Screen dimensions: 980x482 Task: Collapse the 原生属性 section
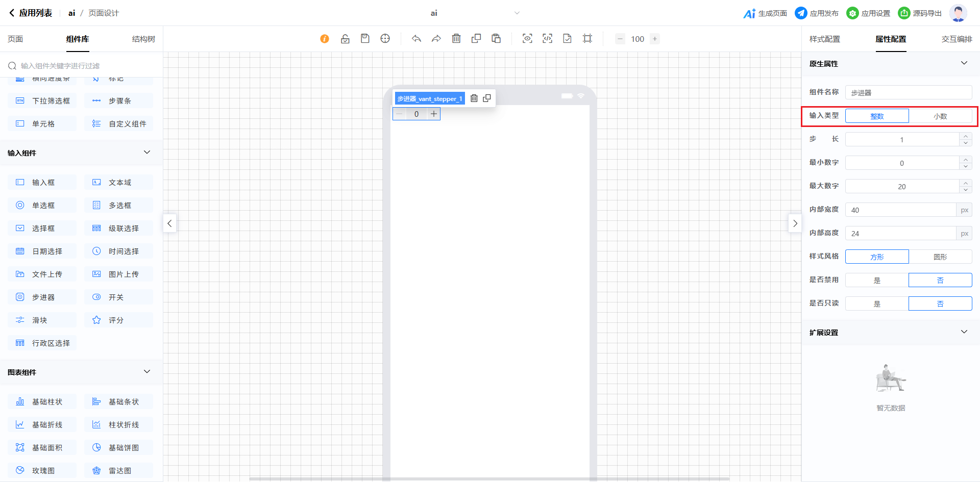[964, 63]
